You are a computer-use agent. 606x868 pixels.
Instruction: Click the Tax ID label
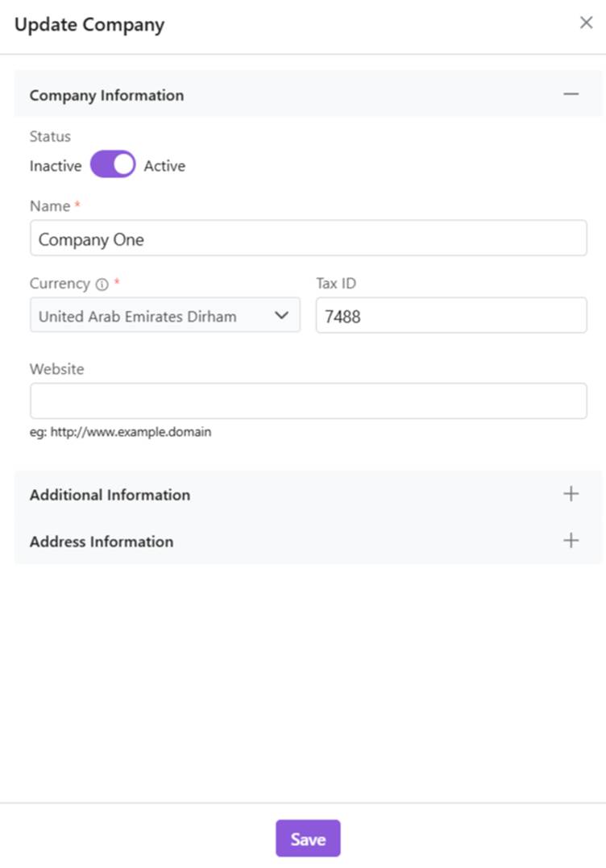335,284
